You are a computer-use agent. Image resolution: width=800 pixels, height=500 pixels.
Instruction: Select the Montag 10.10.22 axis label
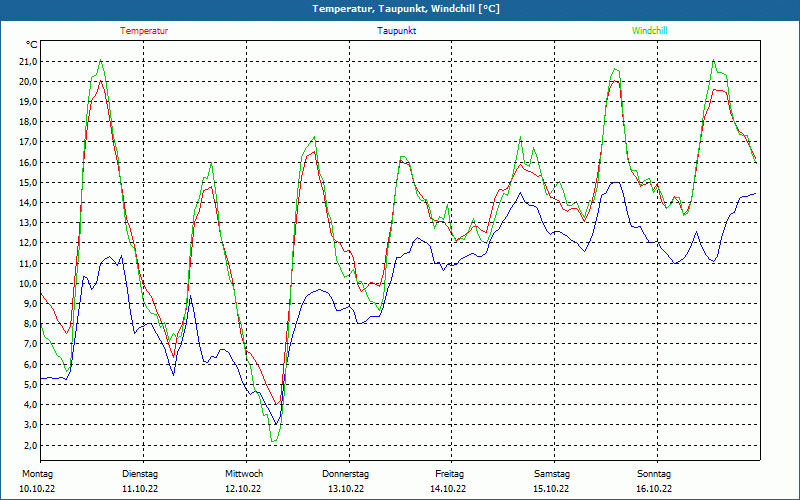tap(37, 481)
